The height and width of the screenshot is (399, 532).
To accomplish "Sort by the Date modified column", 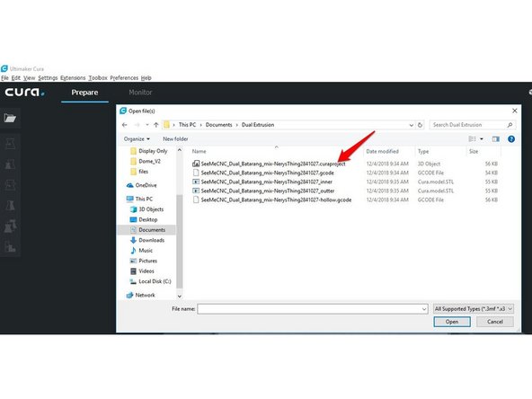I will click(x=383, y=151).
